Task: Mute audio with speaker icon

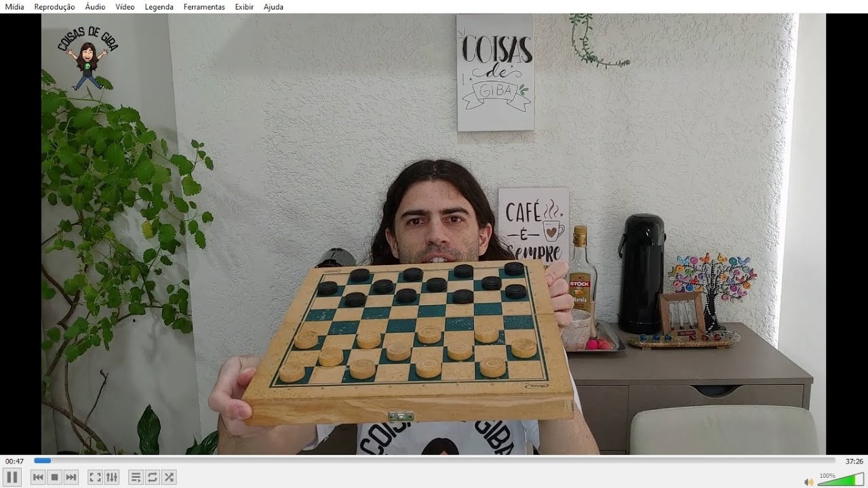Action: coord(808,482)
